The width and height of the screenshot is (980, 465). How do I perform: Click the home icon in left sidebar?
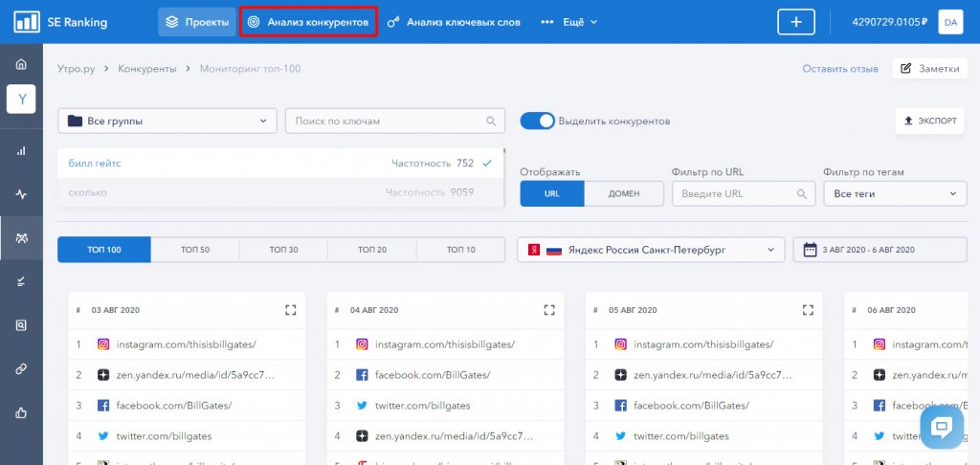(x=21, y=64)
